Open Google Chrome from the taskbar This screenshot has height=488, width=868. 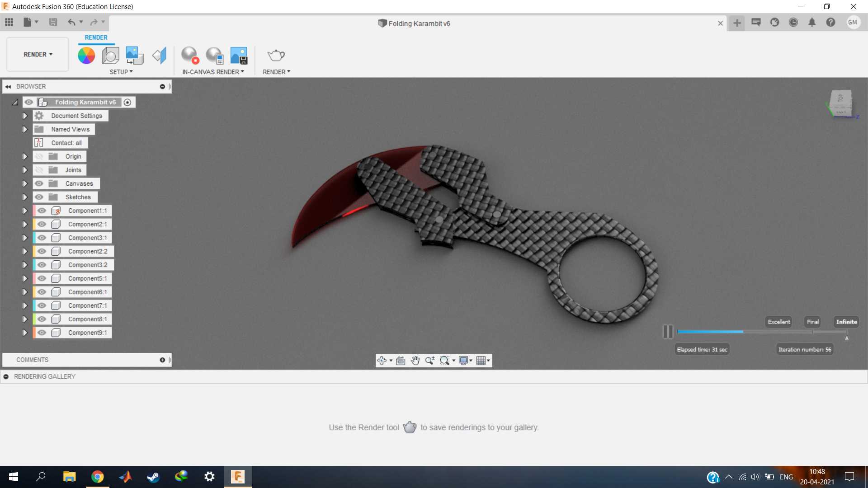[x=97, y=477]
